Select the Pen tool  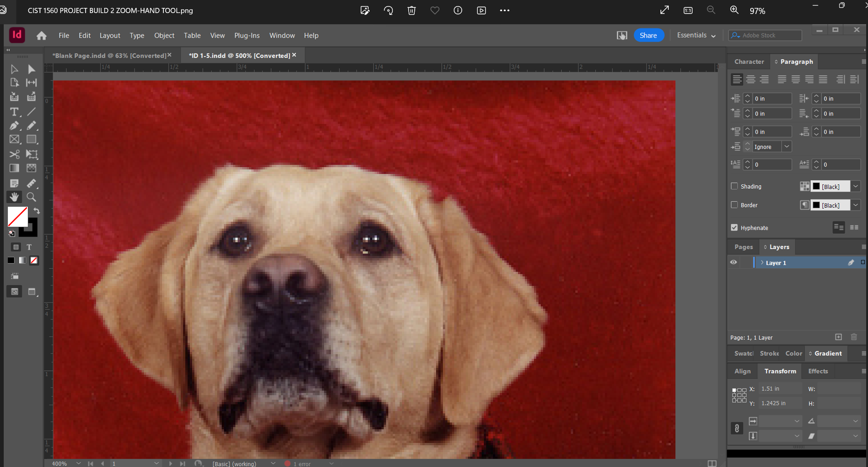coord(14,126)
